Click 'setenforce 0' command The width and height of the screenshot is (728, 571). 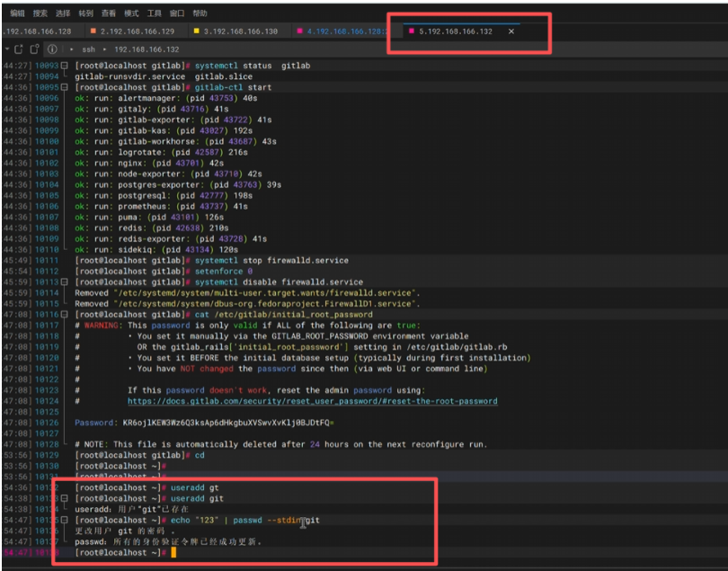pyautogui.click(x=223, y=272)
